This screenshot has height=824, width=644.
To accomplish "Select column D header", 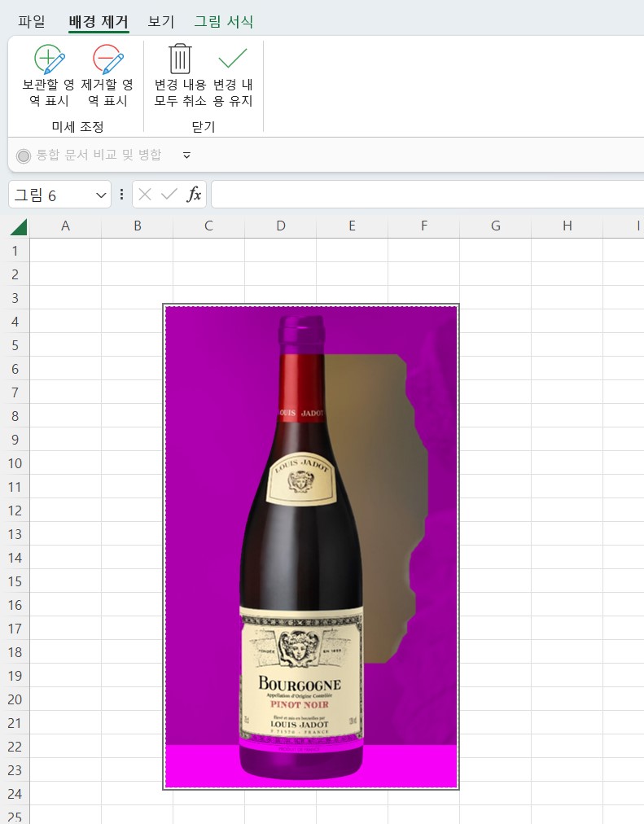I will click(281, 226).
